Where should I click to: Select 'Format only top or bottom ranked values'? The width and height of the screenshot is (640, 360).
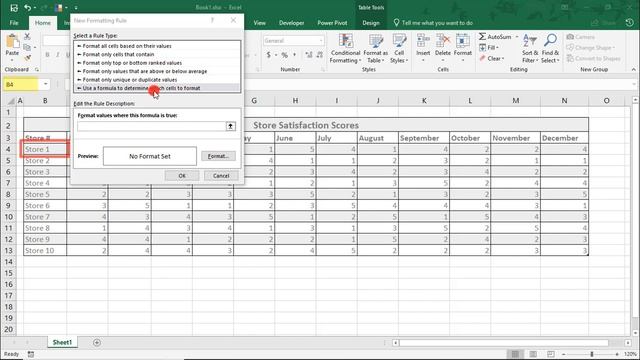click(x=157, y=63)
